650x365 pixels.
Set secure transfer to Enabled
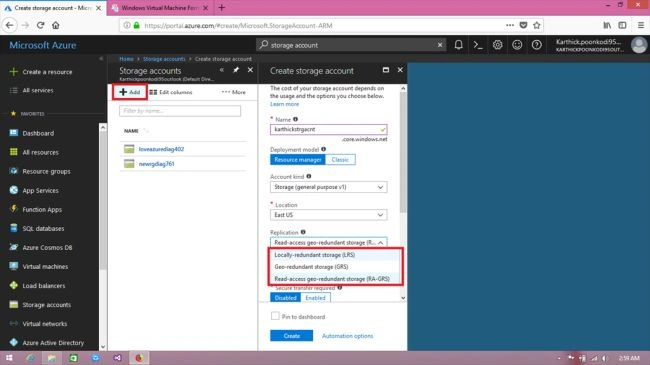[315, 298]
